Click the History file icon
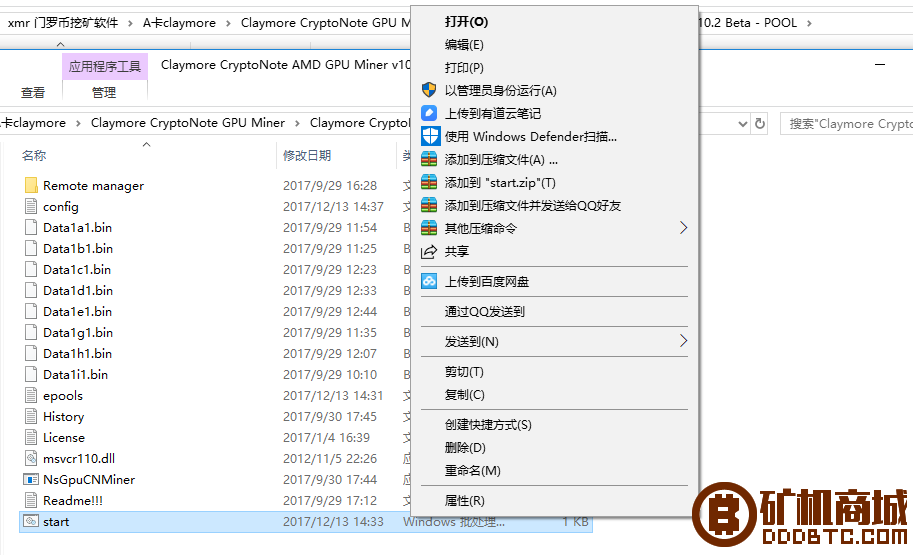The image size is (913, 555). coord(31,416)
